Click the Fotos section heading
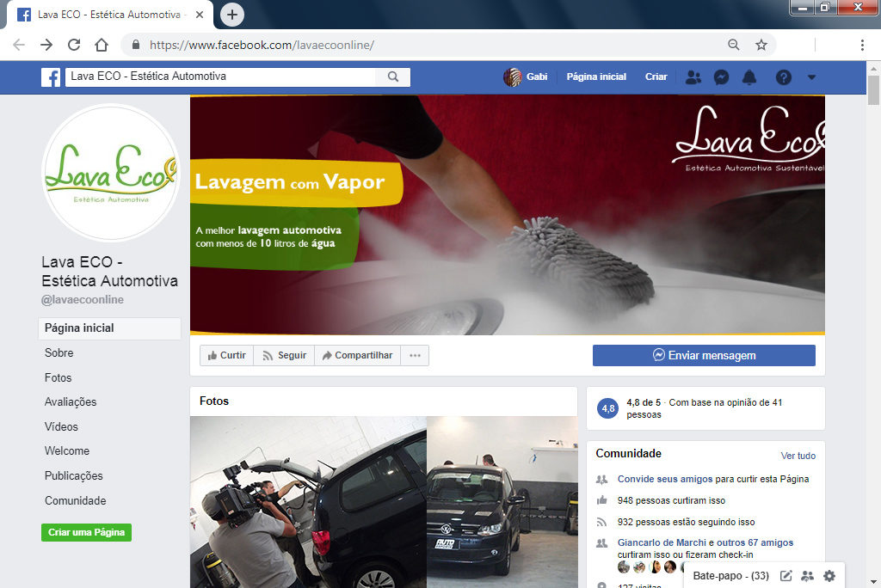This screenshot has height=588, width=881. (214, 401)
